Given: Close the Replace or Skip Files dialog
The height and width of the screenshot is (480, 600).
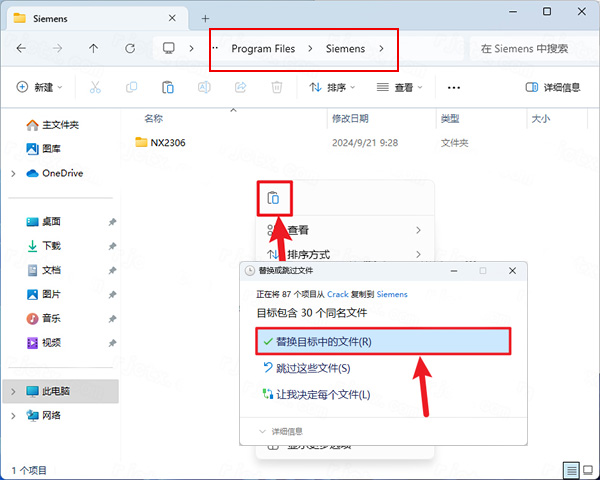Looking at the screenshot, I should (x=512, y=271).
